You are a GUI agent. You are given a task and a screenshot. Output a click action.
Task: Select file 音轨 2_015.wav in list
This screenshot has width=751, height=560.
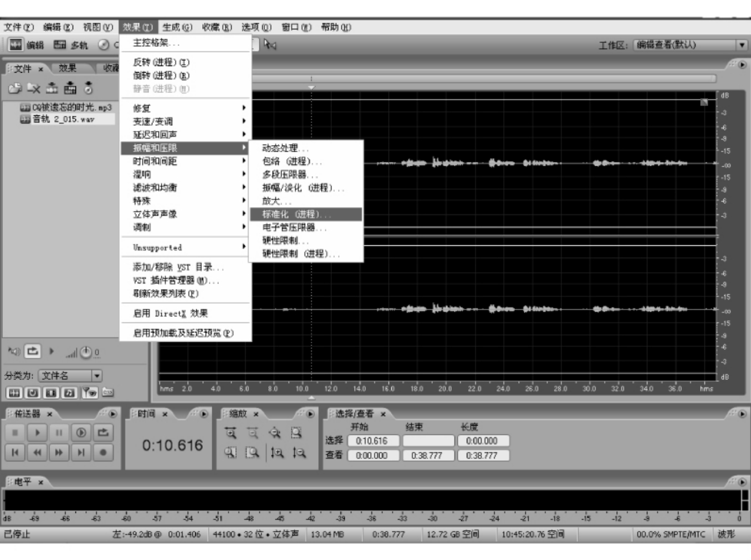point(67,119)
